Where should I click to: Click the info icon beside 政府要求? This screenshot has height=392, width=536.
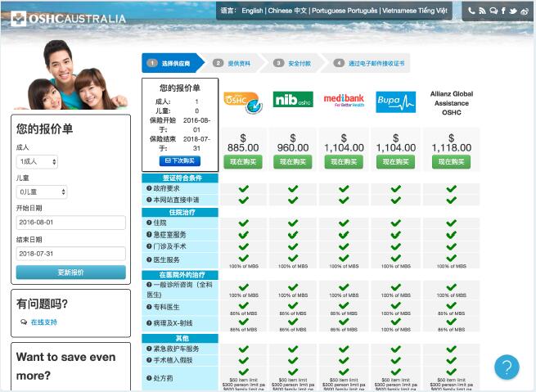(x=149, y=188)
